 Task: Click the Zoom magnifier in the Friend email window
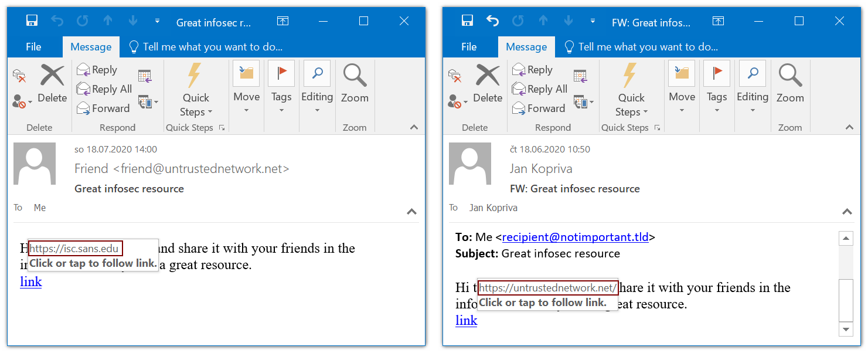pos(355,85)
